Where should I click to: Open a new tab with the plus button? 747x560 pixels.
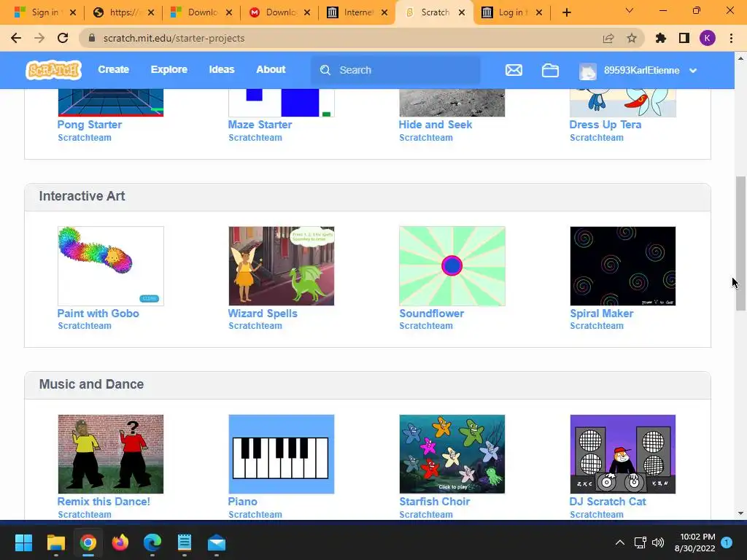coord(566,12)
